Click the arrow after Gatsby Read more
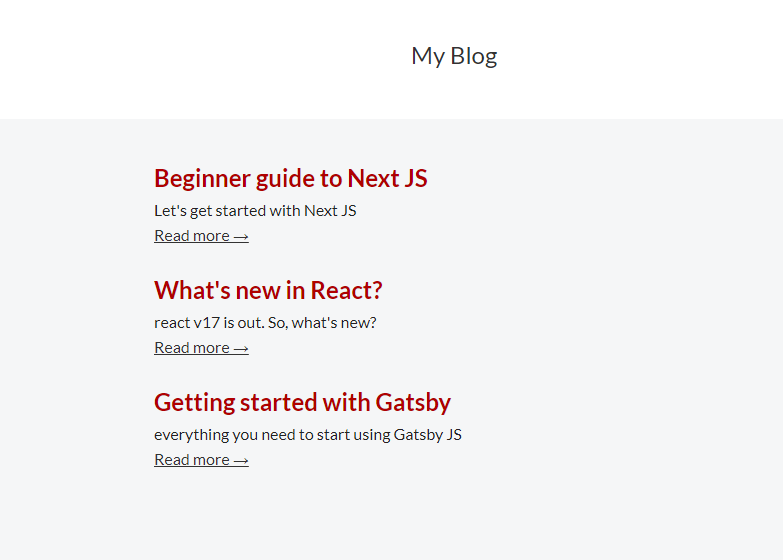 coord(241,461)
